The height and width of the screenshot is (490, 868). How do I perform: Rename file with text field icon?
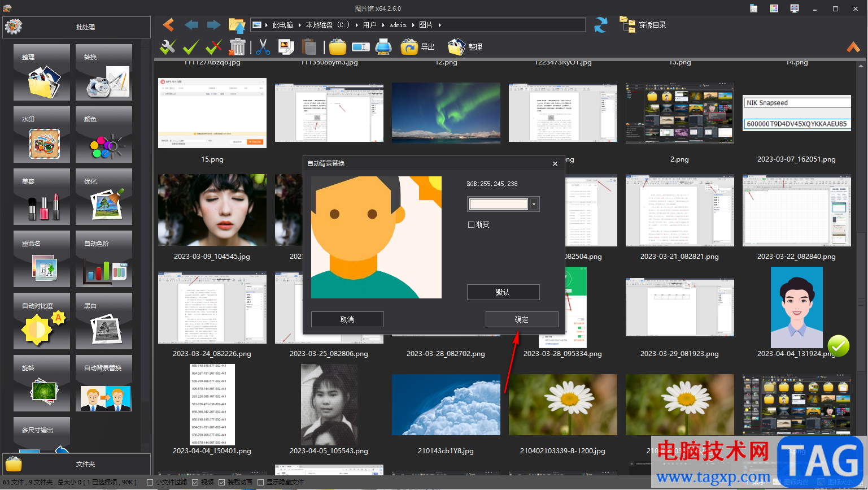[361, 47]
